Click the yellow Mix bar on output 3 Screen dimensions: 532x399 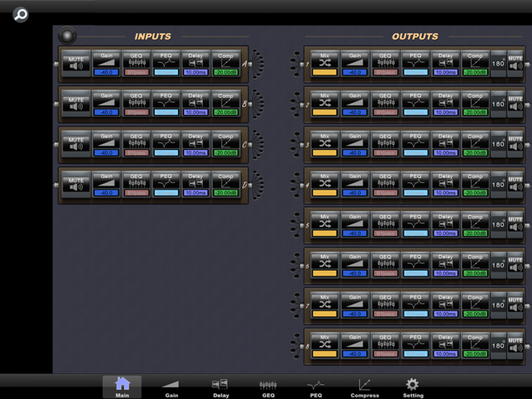pyautogui.click(x=324, y=153)
